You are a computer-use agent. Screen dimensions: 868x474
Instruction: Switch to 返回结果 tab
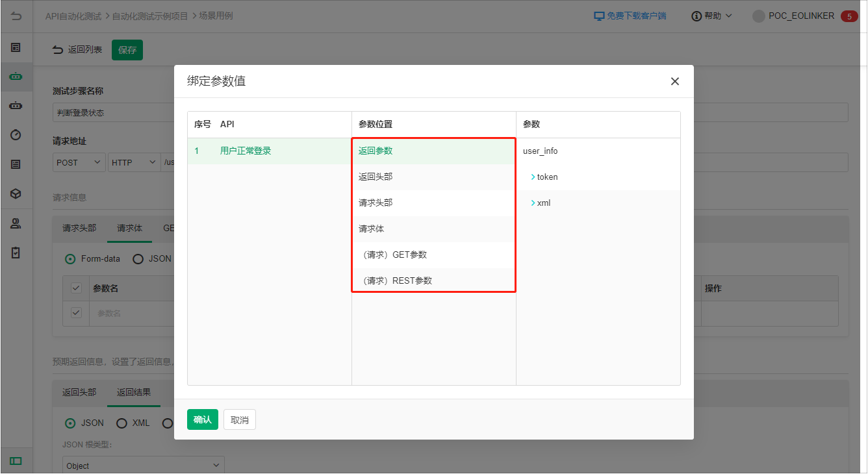(134, 392)
